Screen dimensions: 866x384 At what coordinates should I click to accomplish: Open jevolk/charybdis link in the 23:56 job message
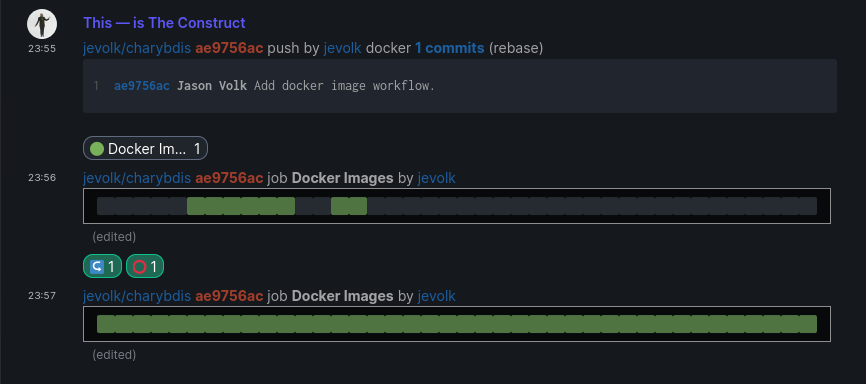click(137, 178)
